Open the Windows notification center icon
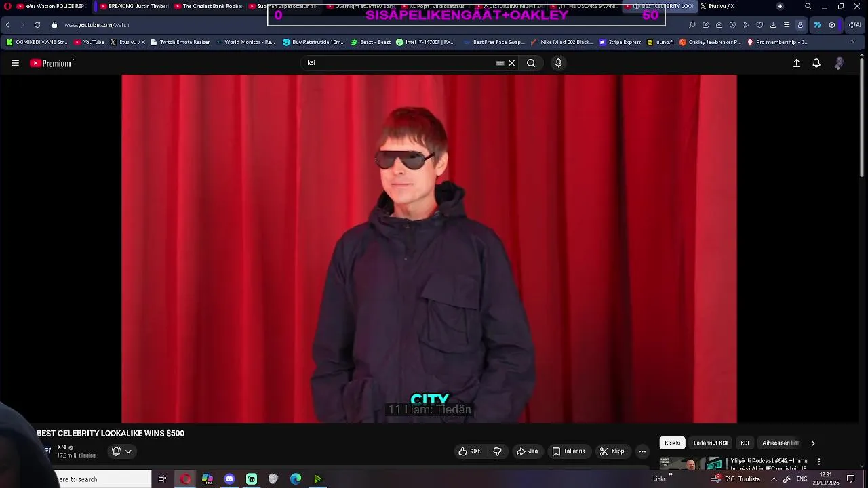Image resolution: width=868 pixels, height=488 pixels. click(x=851, y=479)
